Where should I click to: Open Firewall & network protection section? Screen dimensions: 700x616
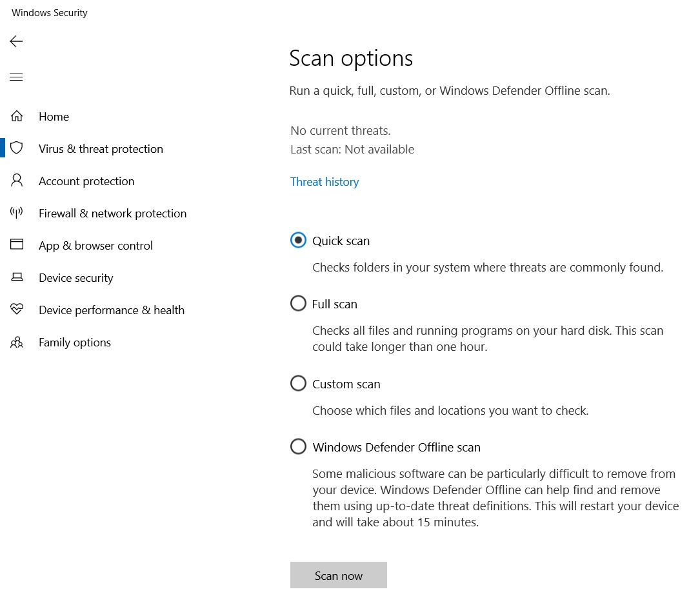click(112, 214)
